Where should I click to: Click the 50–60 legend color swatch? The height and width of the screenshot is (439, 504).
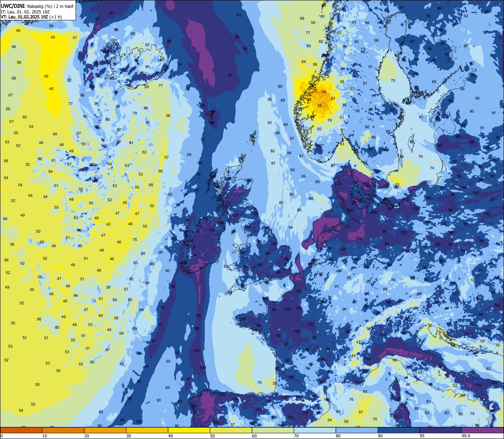231,430
